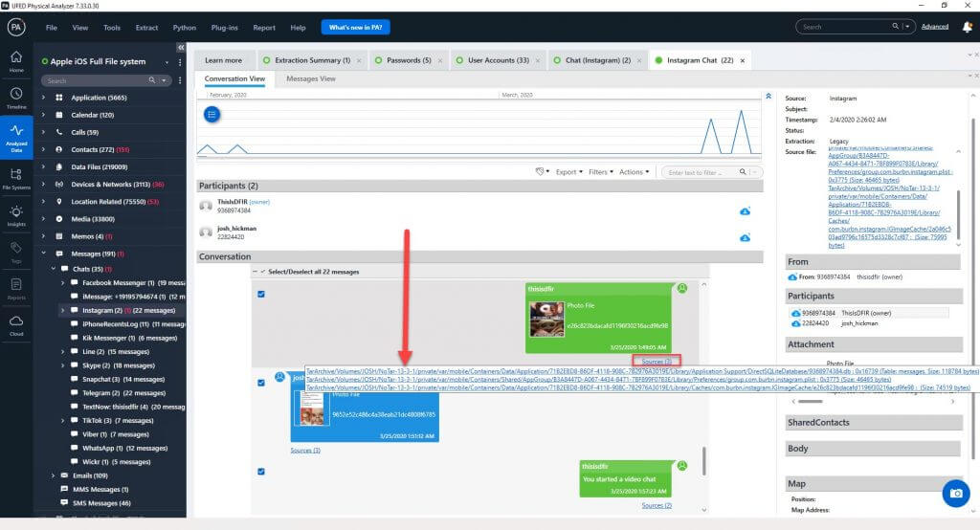
Task: Open the Filters dropdown
Action: [x=601, y=172]
